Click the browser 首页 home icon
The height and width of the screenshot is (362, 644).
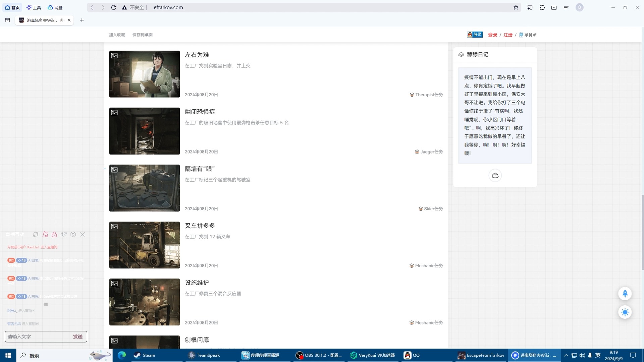coord(12,7)
